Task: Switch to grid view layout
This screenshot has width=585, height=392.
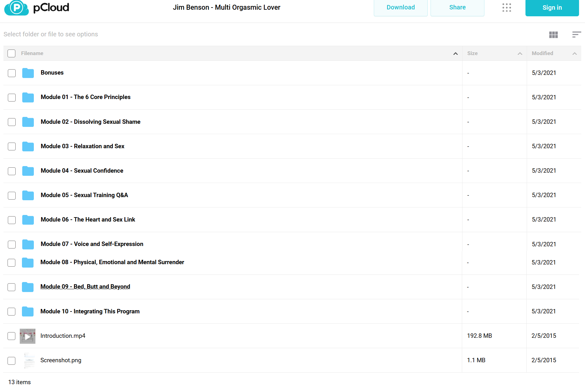Action: (x=553, y=35)
